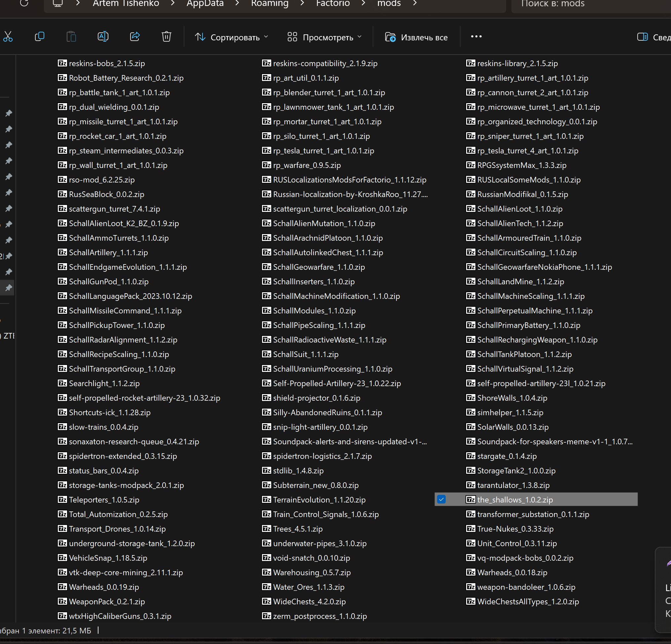Image resolution: width=671 pixels, height=644 pixels.
Task: Open the Просмотреть view dropdown
Action: pos(324,37)
